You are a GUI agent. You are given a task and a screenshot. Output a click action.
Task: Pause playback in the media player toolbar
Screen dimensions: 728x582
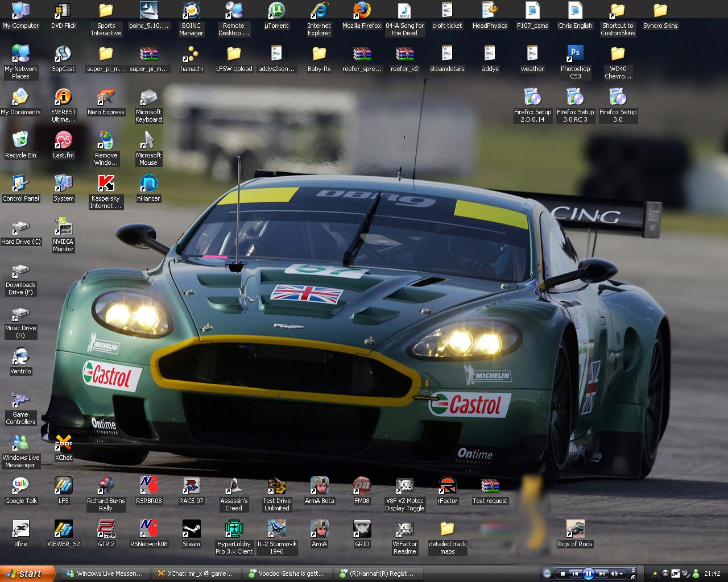pos(589,573)
